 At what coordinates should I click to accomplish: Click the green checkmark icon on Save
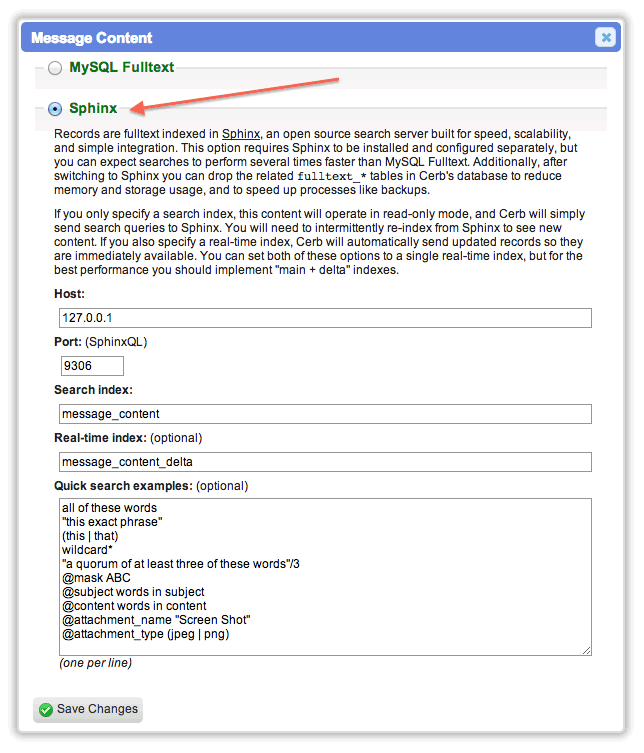[x=46, y=710]
